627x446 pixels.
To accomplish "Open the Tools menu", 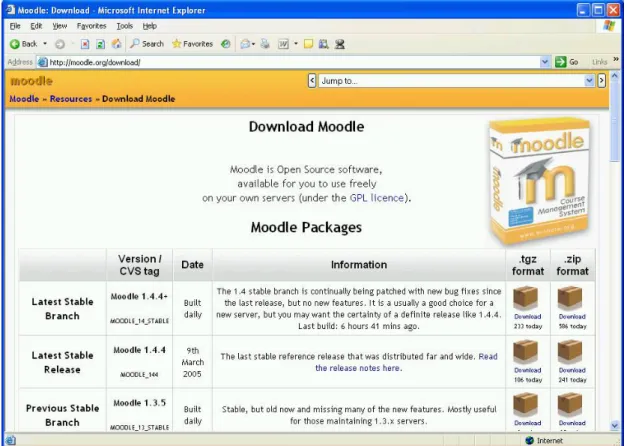I will (124, 26).
